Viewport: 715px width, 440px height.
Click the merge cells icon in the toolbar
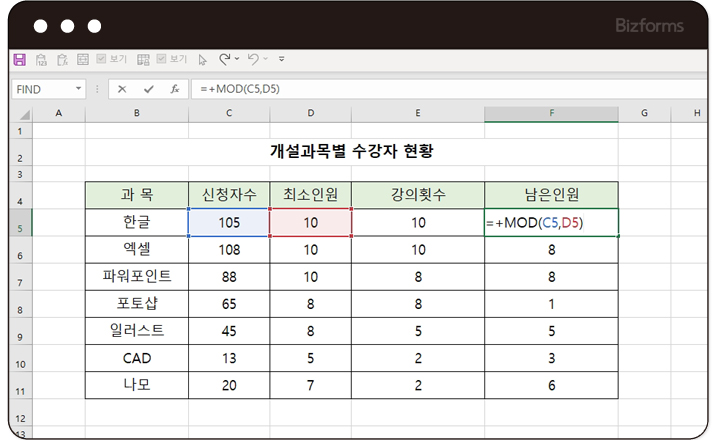tap(83, 59)
